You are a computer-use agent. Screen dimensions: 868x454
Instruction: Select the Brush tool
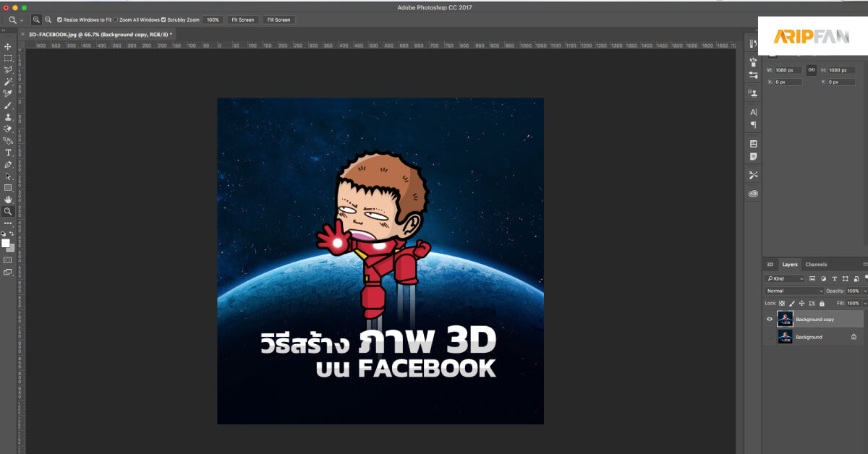pyautogui.click(x=8, y=106)
